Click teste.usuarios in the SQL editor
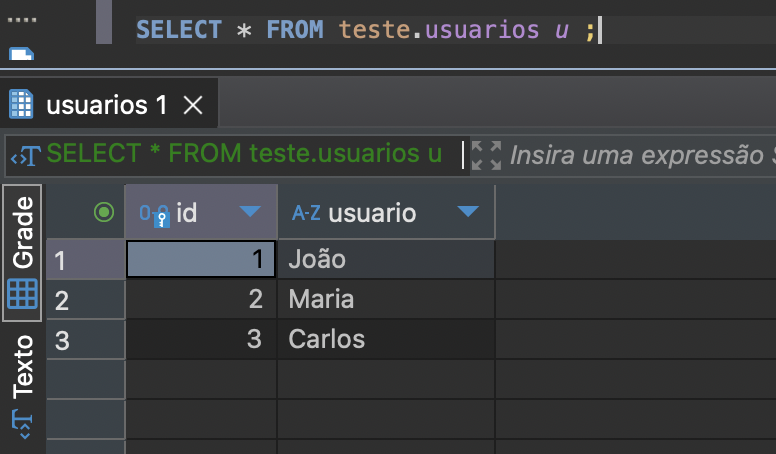 pyautogui.click(x=438, y=30)
